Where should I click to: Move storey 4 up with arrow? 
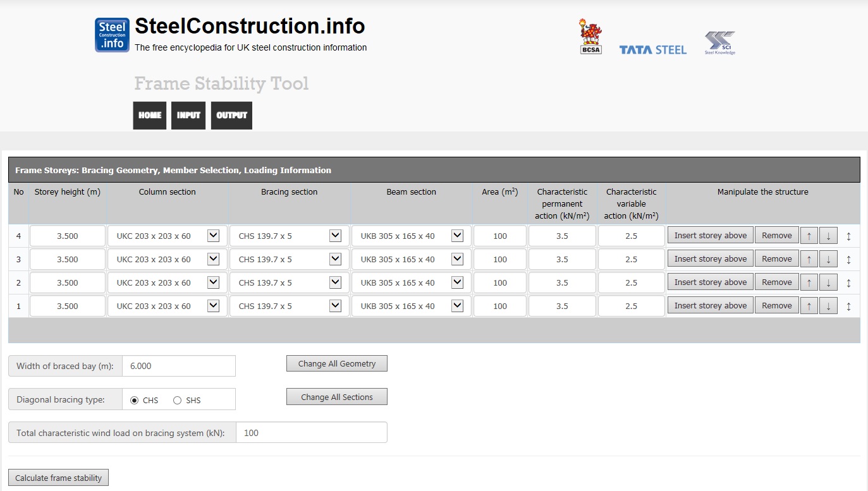809,236
